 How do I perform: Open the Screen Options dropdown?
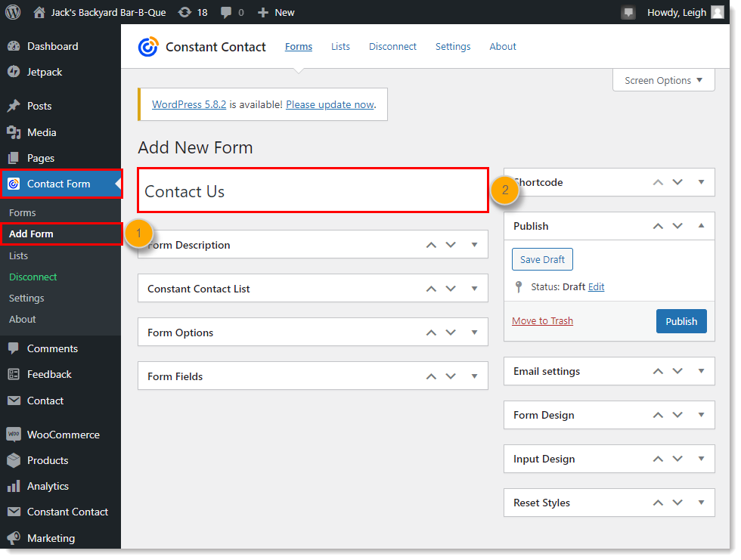tap(664, 80)
